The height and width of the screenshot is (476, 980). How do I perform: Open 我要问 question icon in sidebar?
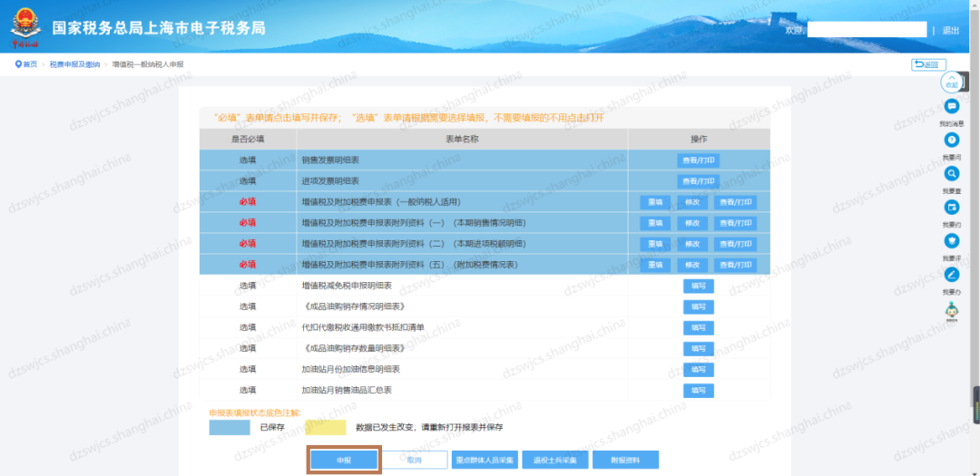(x=951, y=140)
